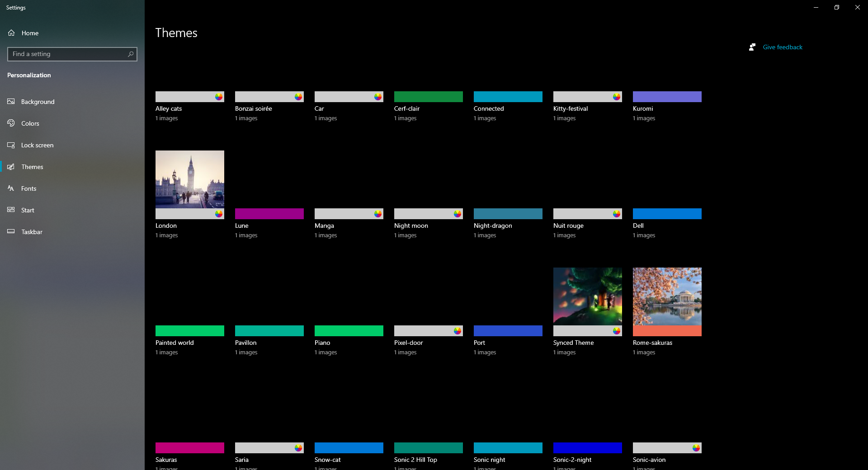Click the Taskbar icon in sidebar
Screen dimensions: 868x470
coord(11,232)
